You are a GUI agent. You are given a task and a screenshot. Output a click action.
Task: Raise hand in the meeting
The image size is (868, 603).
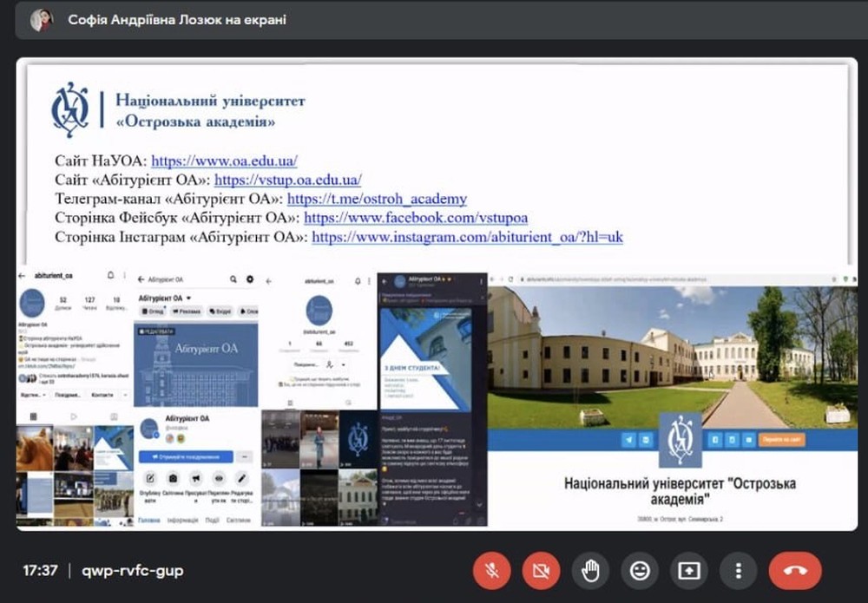(590, 570)
